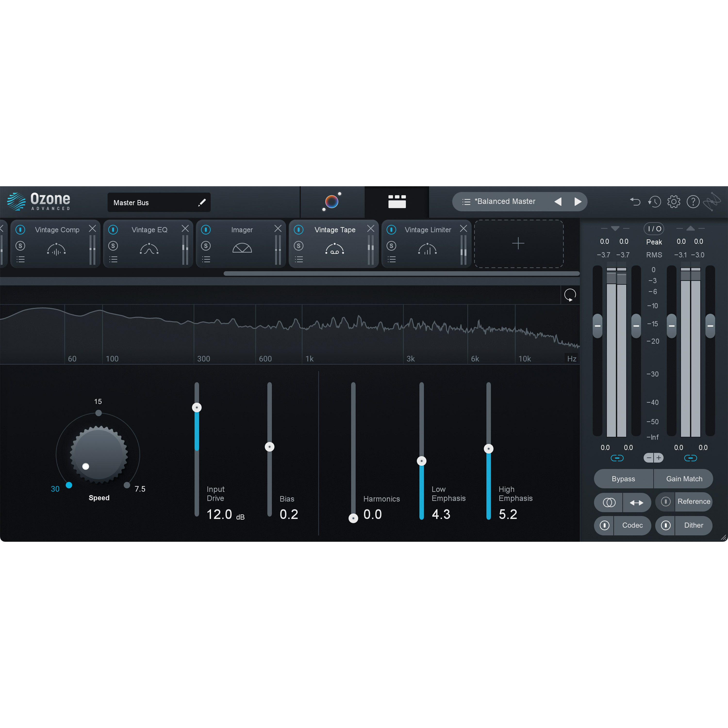Image resolution: width=728 pixels, height=728 pixels.
Task: Click the Bypass button
Action: coord(623,479)
